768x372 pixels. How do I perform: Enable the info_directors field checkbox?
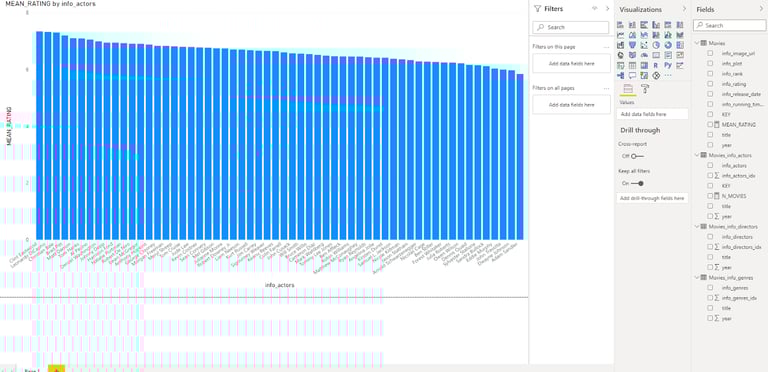710,237
